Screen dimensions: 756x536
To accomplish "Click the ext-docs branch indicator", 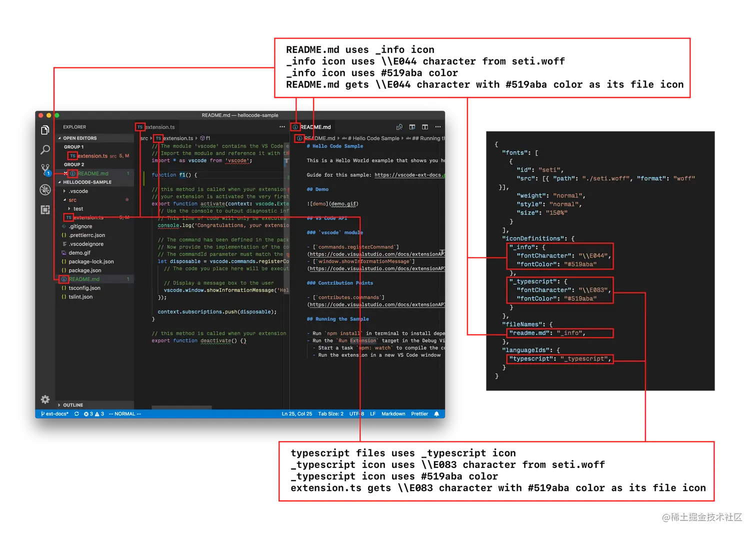I will point(54,414).
